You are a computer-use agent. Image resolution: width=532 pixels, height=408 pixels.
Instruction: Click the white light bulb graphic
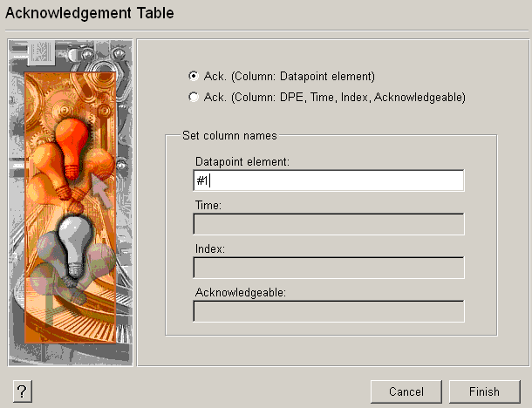coord(75,238)
